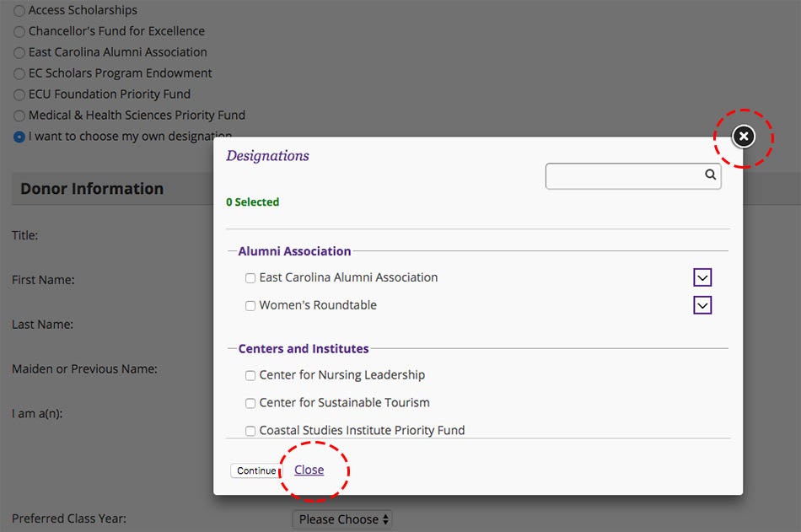
Task: Select the Access Scholarships radio button
Action: click(19, 11)
